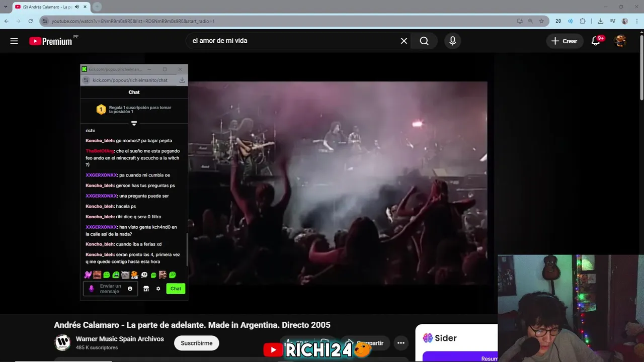Screen dimensions: 644x362
Task: Open Chrome three-dot menu
Action: pyautogui.click(x=637, y=21)
